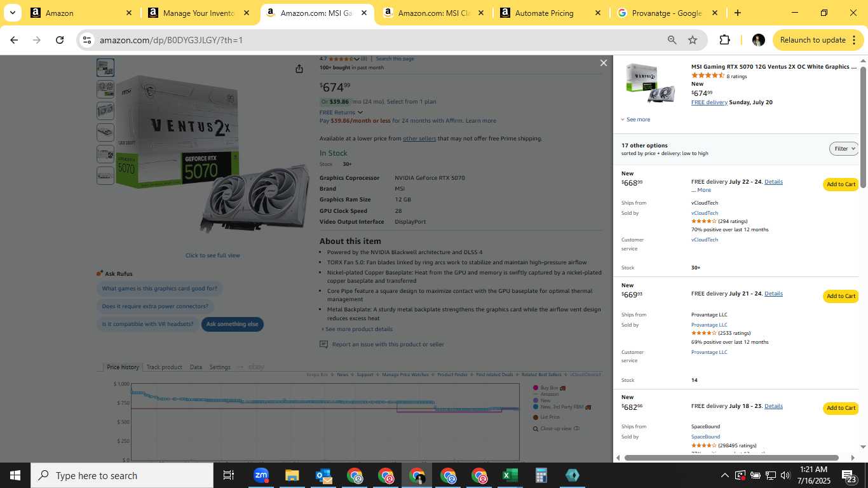
Task: Click the share icon beside product image
Action: (x=299, y=69)
